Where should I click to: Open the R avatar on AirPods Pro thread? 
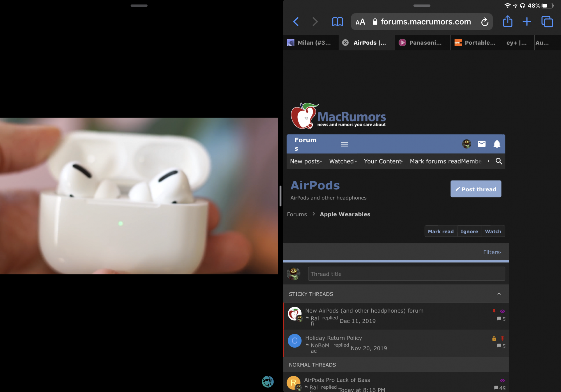click(x=293, y=383)
